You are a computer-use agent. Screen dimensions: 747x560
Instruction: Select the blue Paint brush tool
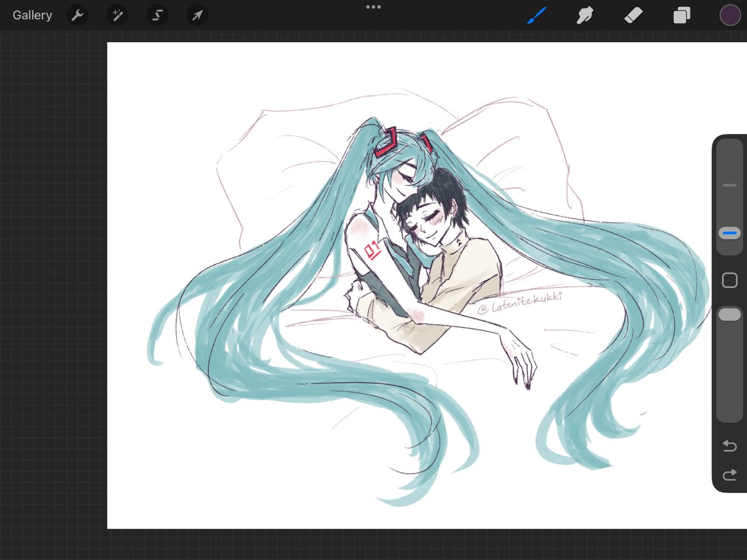pos(537,16)
